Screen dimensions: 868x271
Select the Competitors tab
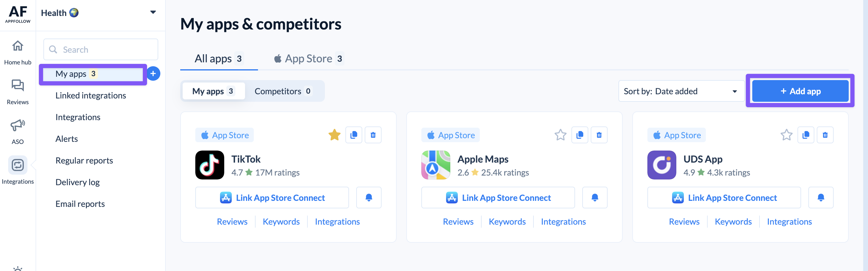tap(283, 91)
